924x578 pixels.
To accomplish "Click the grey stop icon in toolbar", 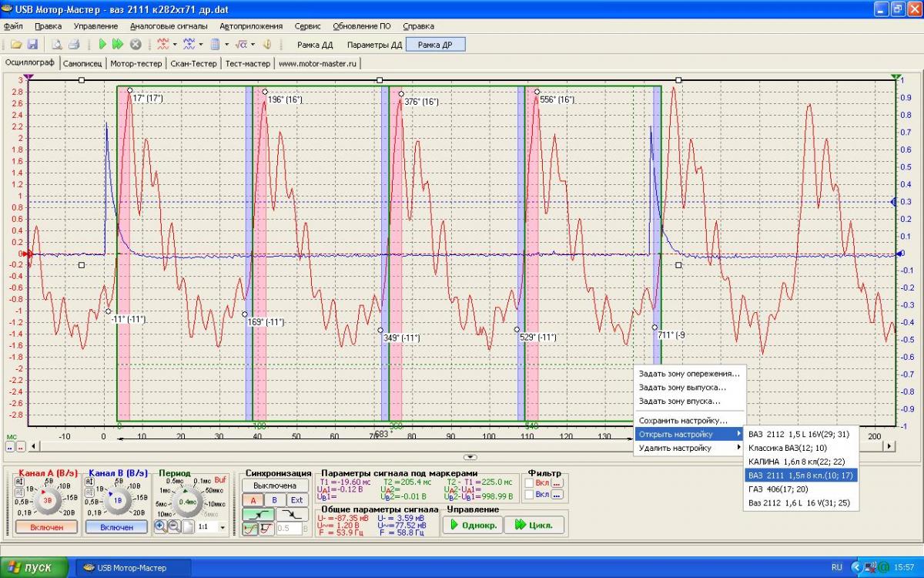I will pyautogui.click(x=136, y=45).
